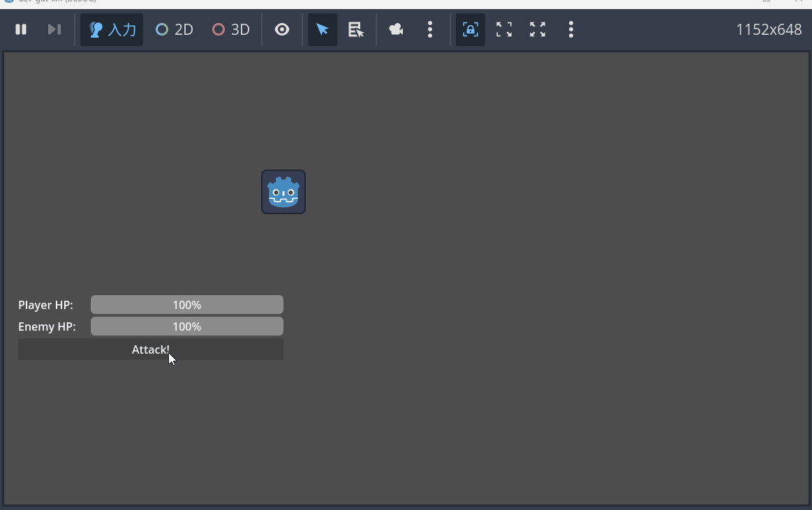812x510 pixels.
Task: Pause the running game
Action: 21,29
